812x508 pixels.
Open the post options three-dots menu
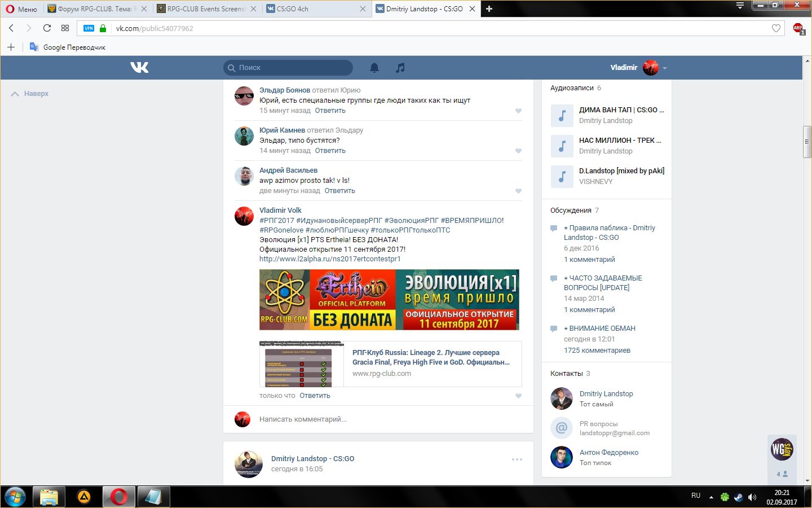(x=517, y=459)
